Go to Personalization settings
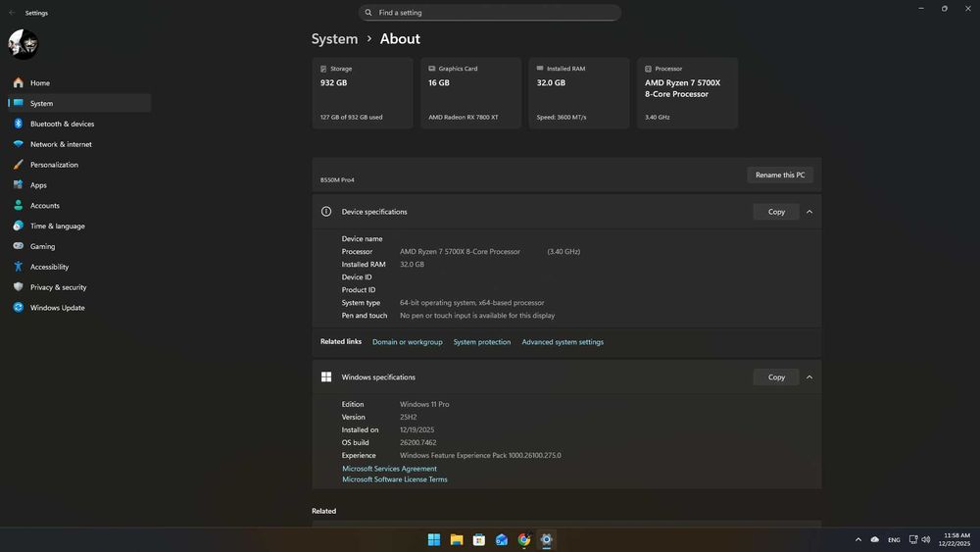This screenshot has height=552, width=980. (x=79, y=165)
